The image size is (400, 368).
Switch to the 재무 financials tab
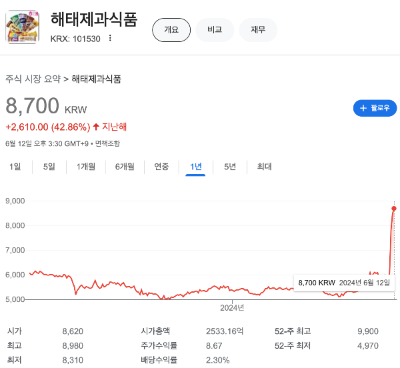[x=258, y=30]
